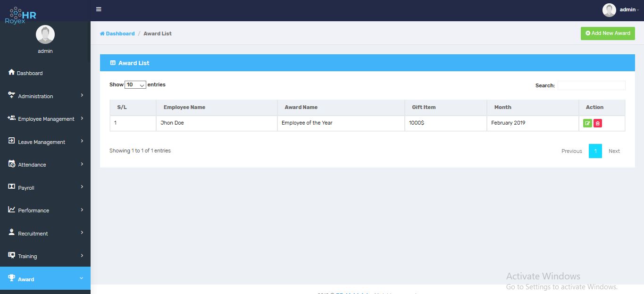Click the admin avatar in top bar
Image resolution: width=644 pixels, height=294 pixels.
click(x=609, y=10)
